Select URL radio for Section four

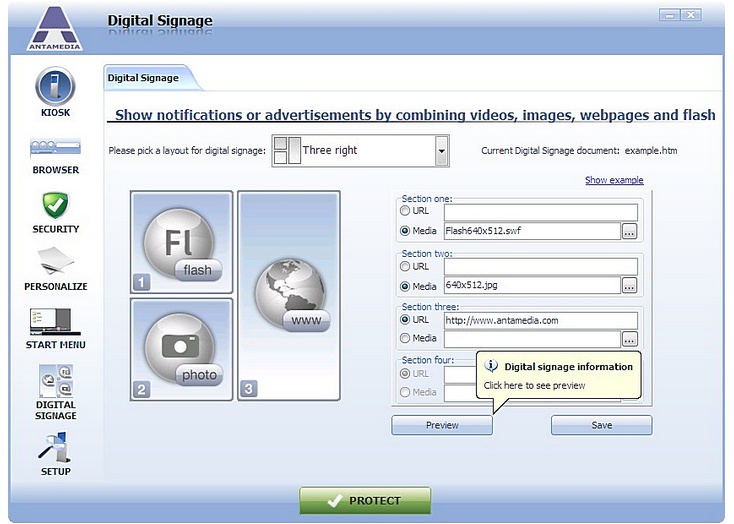point(405,374)
